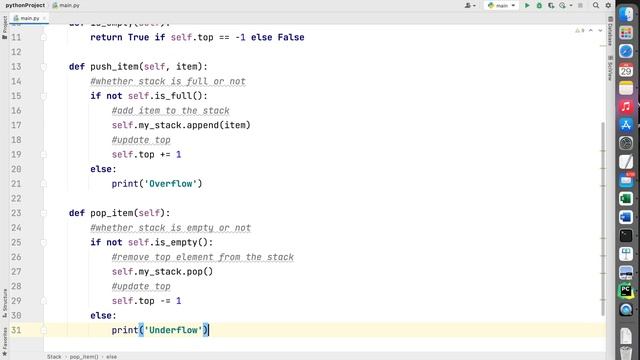Click the return True if self.top line
640x360 pixels.
[x=197, y=37]
